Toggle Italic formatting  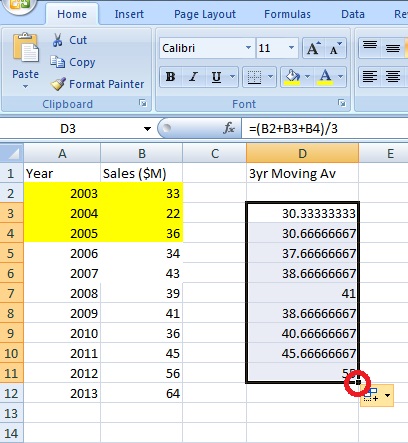click(x=193, y=77)
